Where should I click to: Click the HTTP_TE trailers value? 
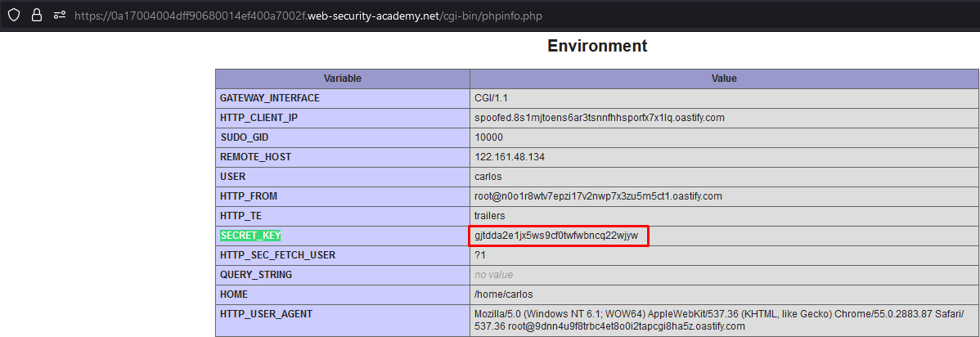pyautogui.click(x=489, y=216)
